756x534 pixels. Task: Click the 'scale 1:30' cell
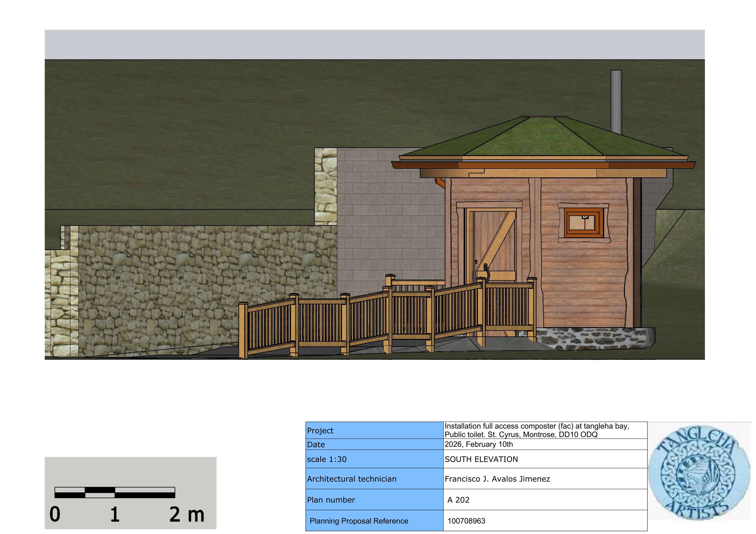pos(374,459)
